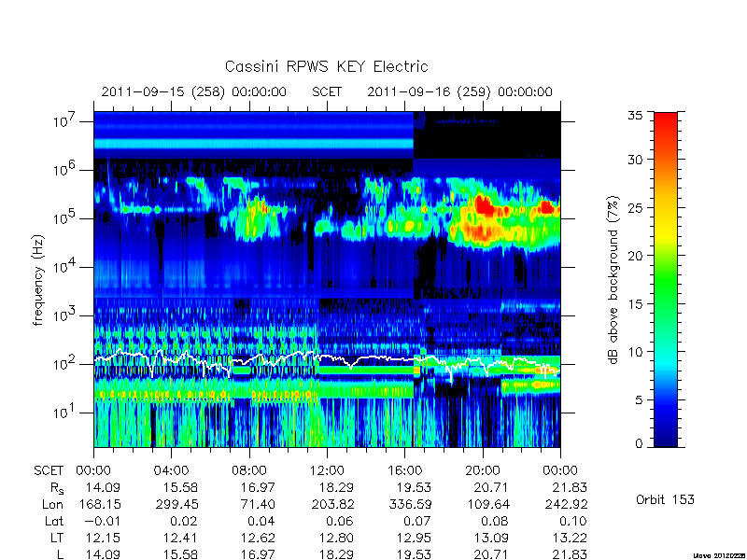
Task: Click the SCET time label 16:00
Action: tap(404, 470)
